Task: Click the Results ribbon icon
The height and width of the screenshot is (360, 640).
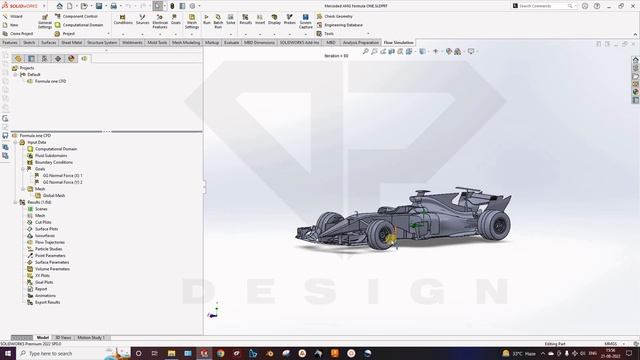Action: 245,19
